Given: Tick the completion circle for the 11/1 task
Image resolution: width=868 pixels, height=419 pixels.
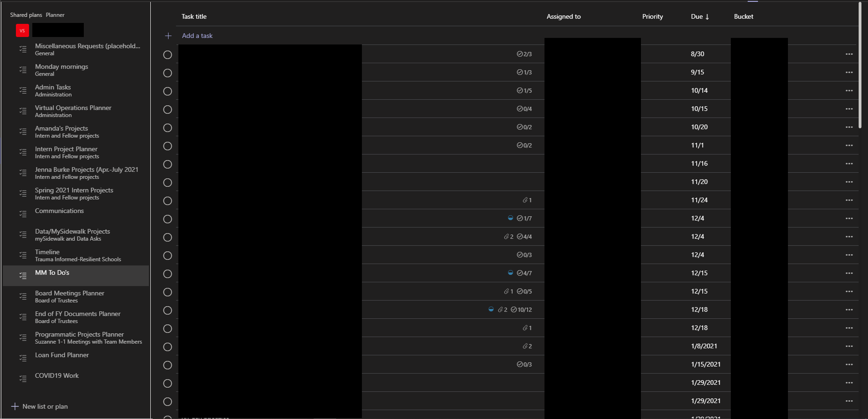Looking at the screenshot, I should pyautogui.click(x=168, y=146).
